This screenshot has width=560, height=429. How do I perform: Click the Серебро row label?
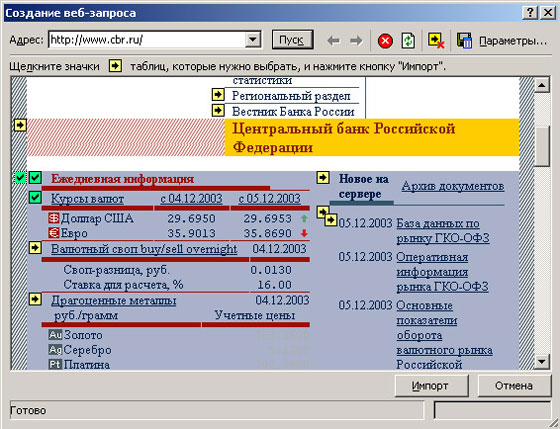88,350
